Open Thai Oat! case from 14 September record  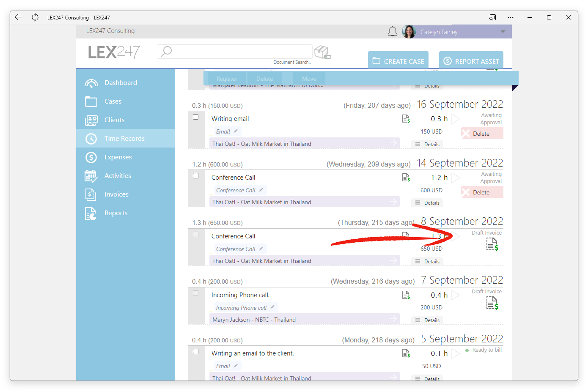click(x=305, y=202)
